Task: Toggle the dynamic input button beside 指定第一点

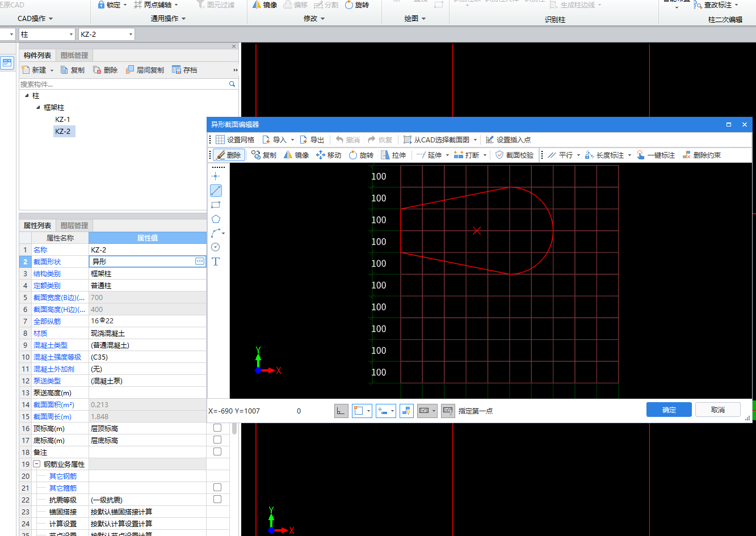Action: click(448, 411)
